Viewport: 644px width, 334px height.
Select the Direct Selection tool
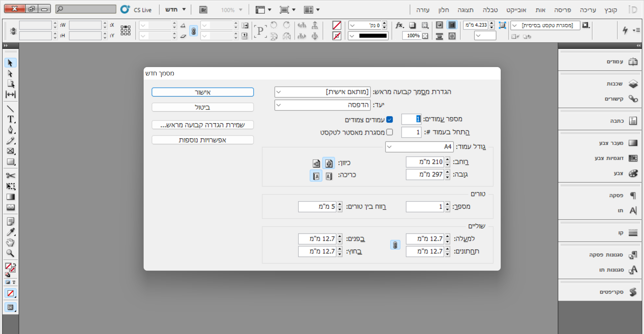tap(10, 73)
